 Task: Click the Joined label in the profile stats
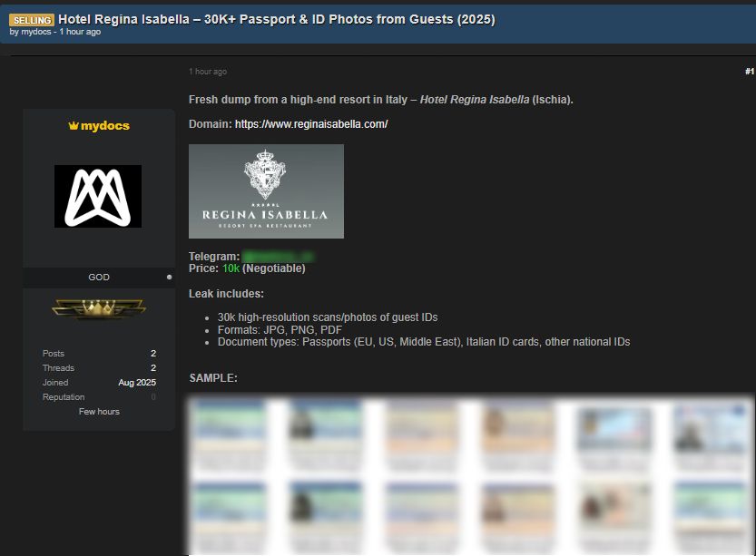tap(55, 382)
